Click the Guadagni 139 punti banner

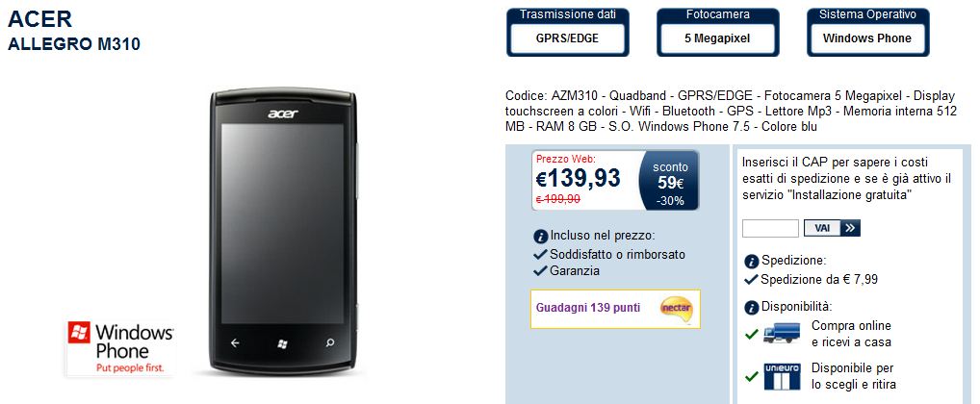pos(615,309)
